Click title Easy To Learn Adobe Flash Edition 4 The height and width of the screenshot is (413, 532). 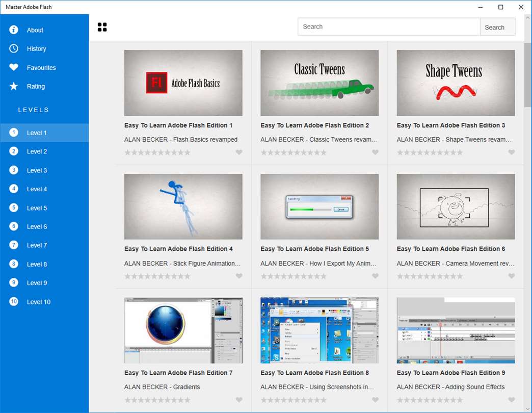pyautogui.click(x=178, y=249)
